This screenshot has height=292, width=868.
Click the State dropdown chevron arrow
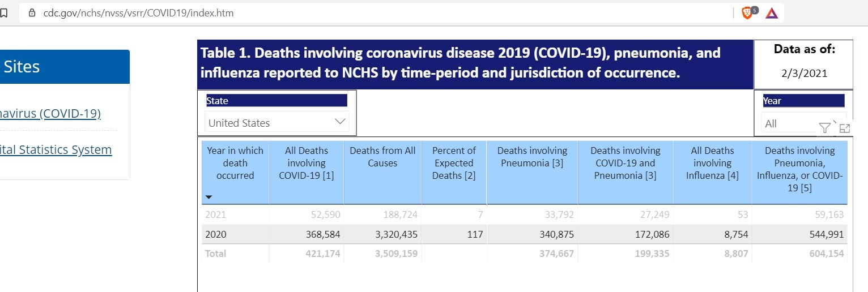[x=340, y=122]
